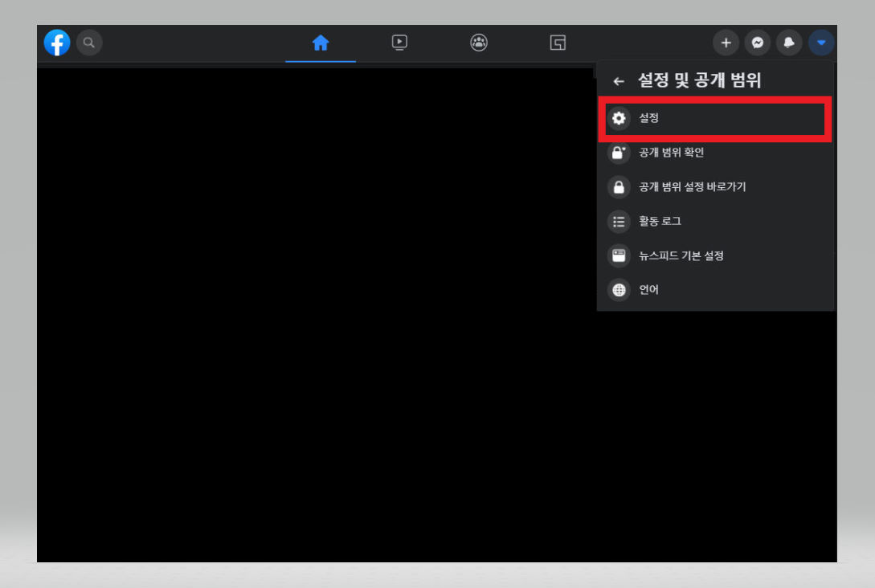Open 공개 범위 확인

715,153
